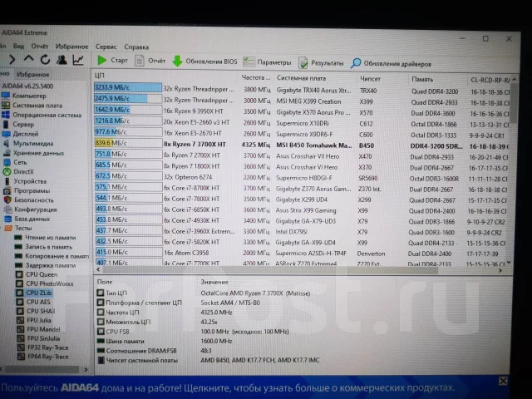
Task: Sort by Чипсет column header
Action: (x=370, y=79)
